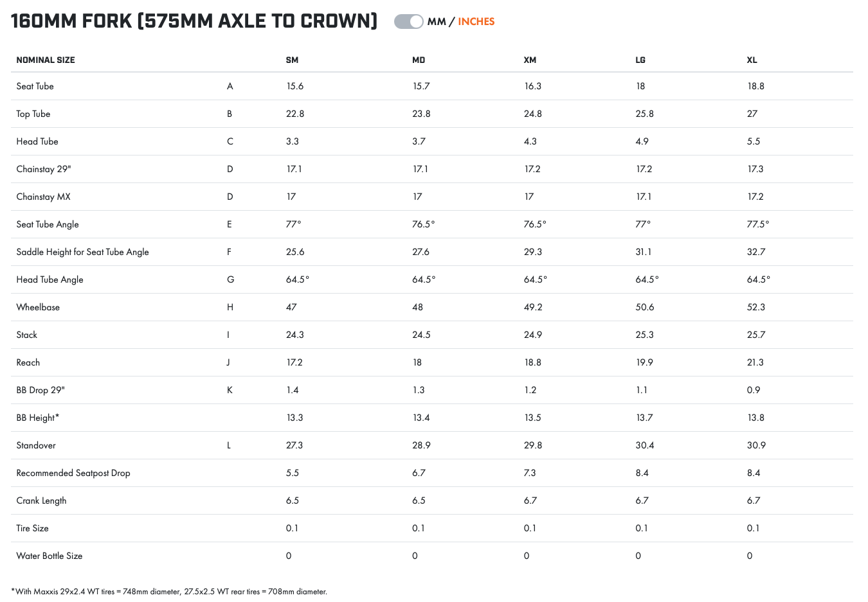
Task: Click the MD size column header
Action: pos(419,60)
